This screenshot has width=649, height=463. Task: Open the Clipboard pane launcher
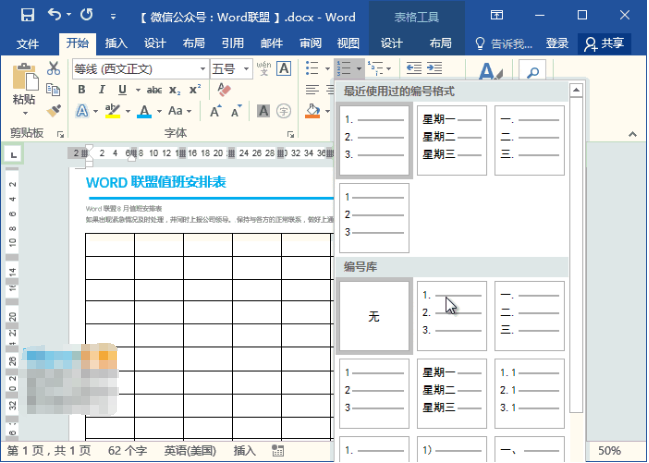click(x=60, y=134)
